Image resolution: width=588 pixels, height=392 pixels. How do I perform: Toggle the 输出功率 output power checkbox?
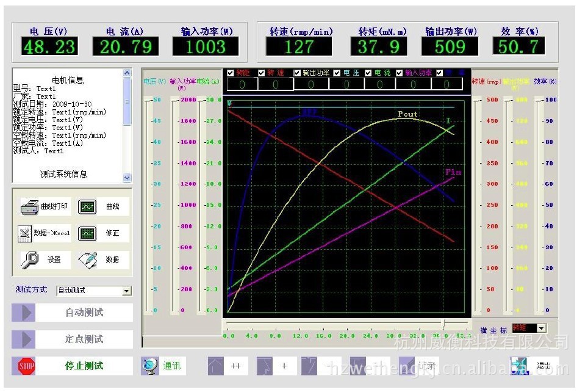[298, 73]
